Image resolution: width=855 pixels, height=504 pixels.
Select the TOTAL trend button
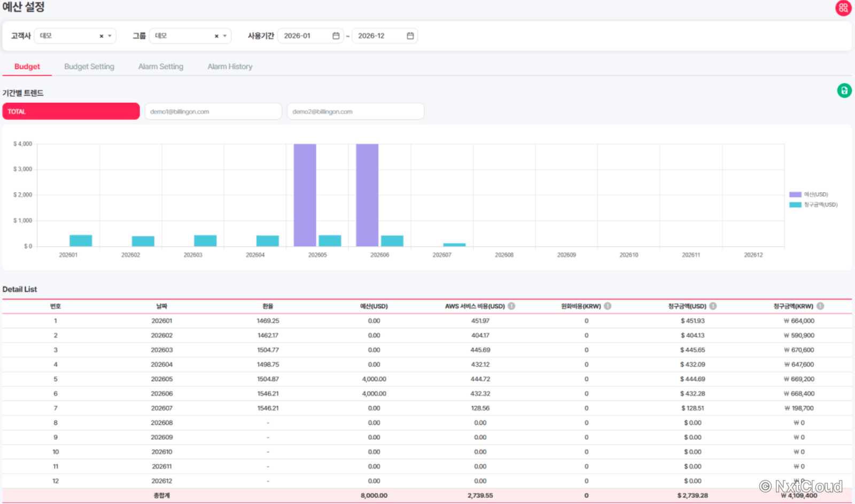pos(71,111)
